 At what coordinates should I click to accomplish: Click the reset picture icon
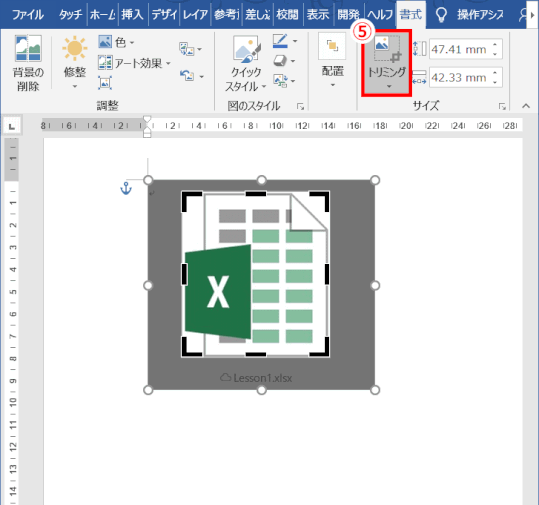click(187, 75)
